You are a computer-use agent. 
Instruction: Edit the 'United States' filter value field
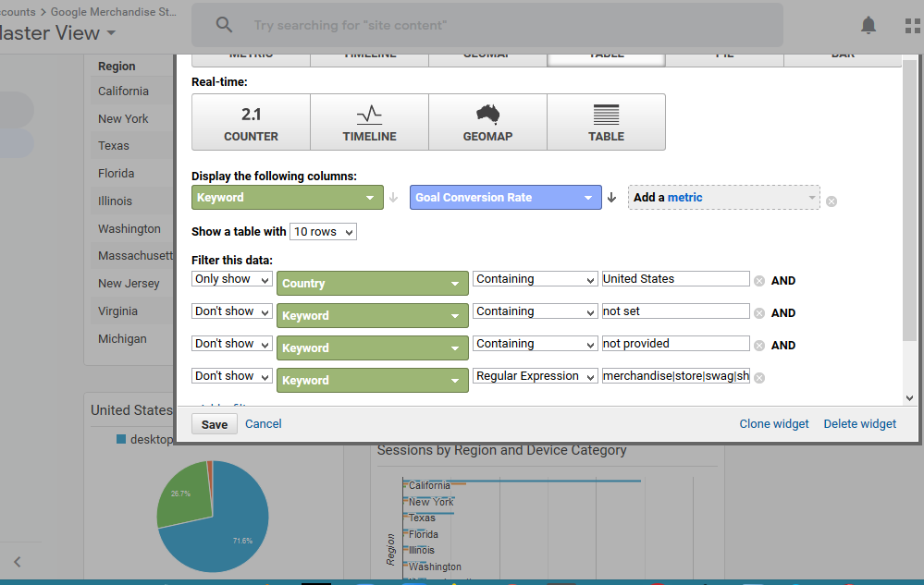click(675, 279)
